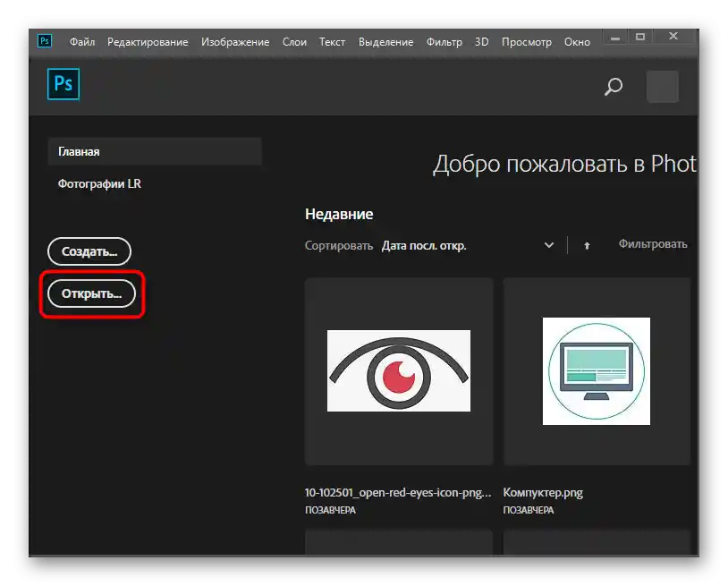Click the user profile square in header

[x=662, y=87]
